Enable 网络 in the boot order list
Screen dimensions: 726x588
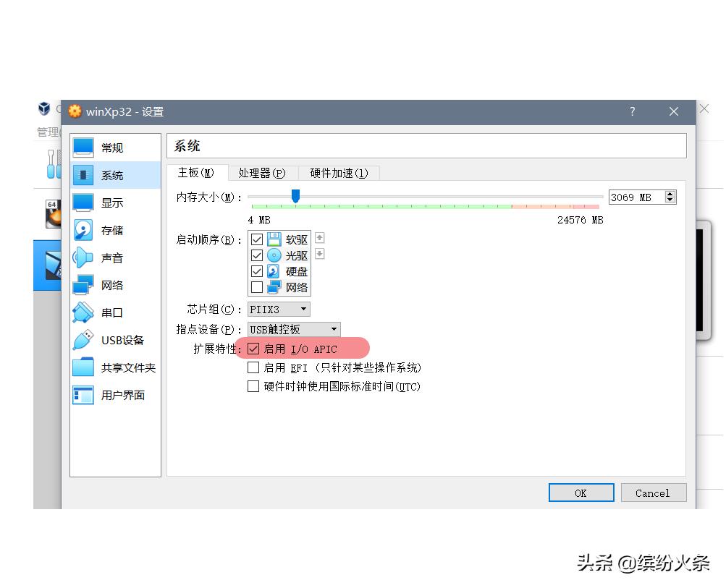pyautogui.click(x=257, y=287)
